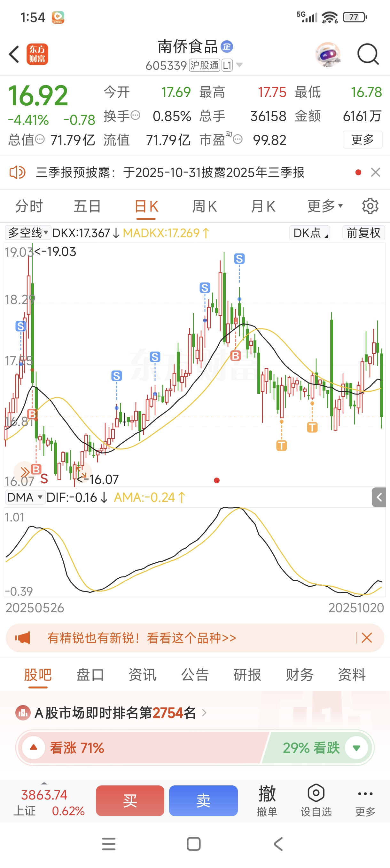Open the 前复权 adjustment selector

click(x=363, y=233)
